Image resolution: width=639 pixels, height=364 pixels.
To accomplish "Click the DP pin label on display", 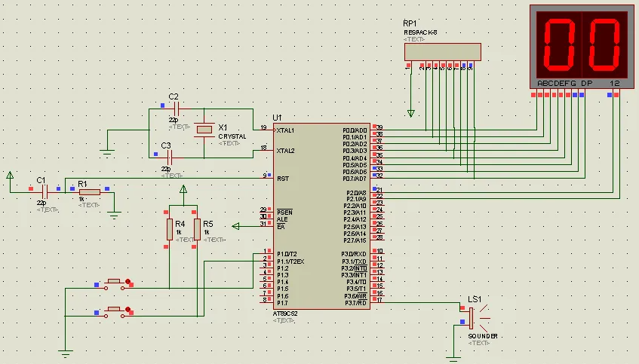I will (587, 84).
